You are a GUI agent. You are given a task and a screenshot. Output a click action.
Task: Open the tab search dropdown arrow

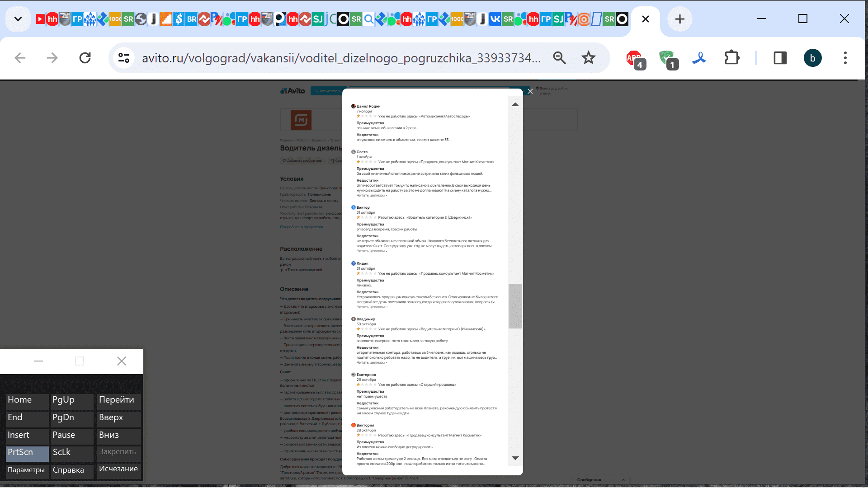18,19
